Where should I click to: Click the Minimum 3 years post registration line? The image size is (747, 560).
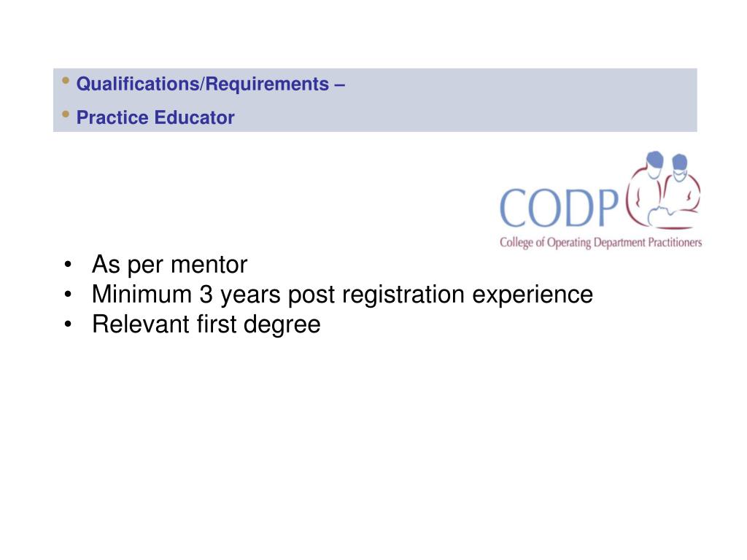342,295
